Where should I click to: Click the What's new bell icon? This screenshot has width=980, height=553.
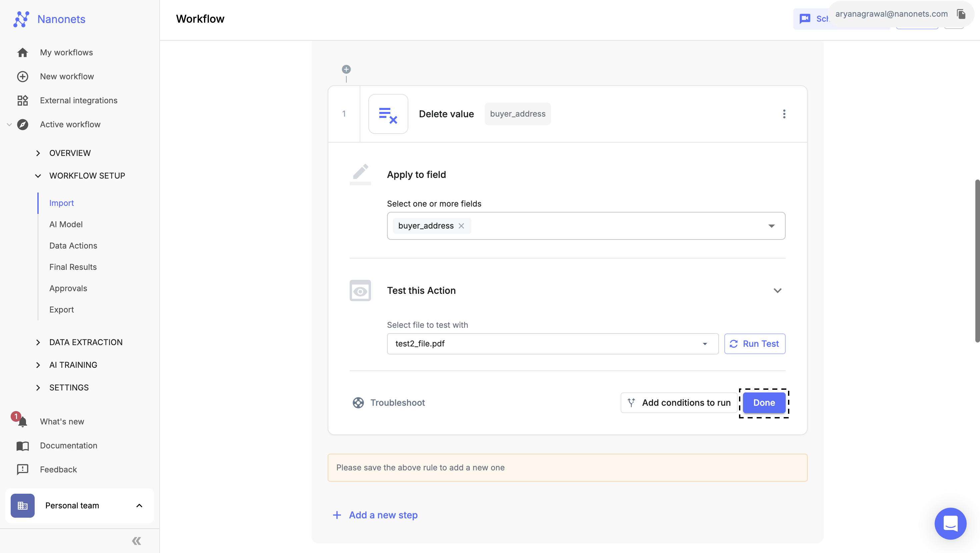click(x=22, y=422)
